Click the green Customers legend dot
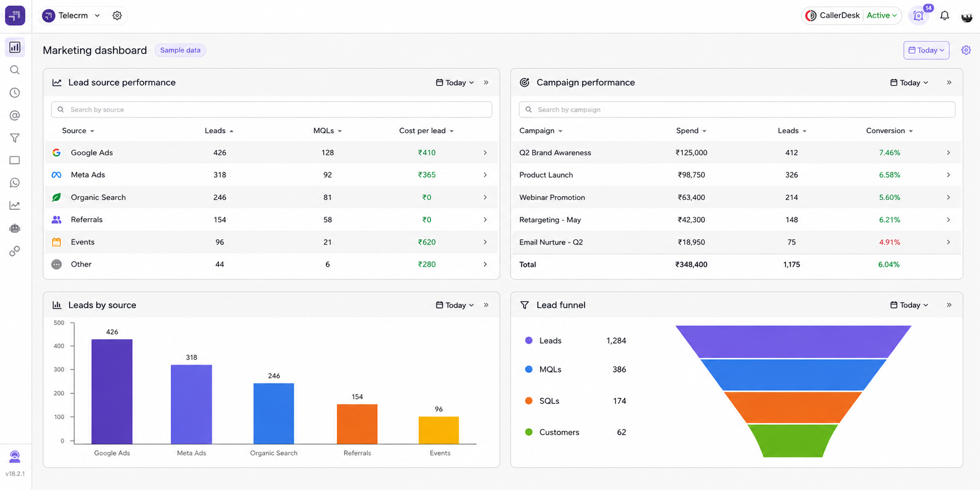 529,432
